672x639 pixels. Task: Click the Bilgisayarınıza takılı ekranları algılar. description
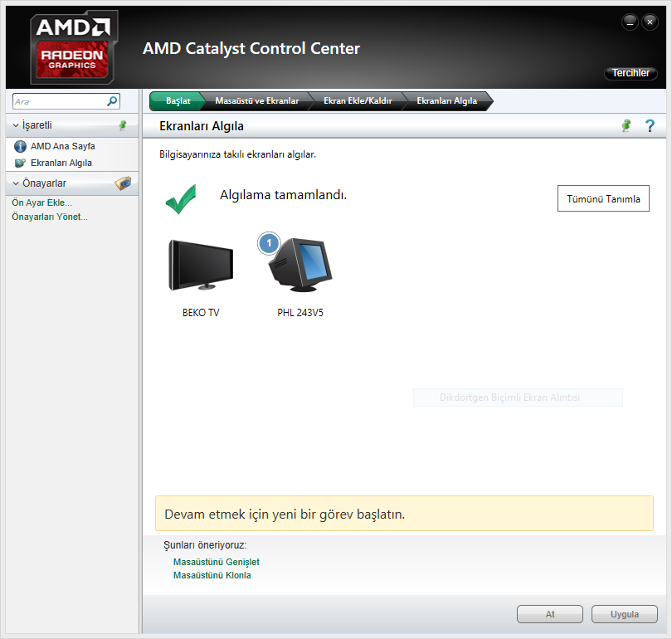click(x=237, y=154)
